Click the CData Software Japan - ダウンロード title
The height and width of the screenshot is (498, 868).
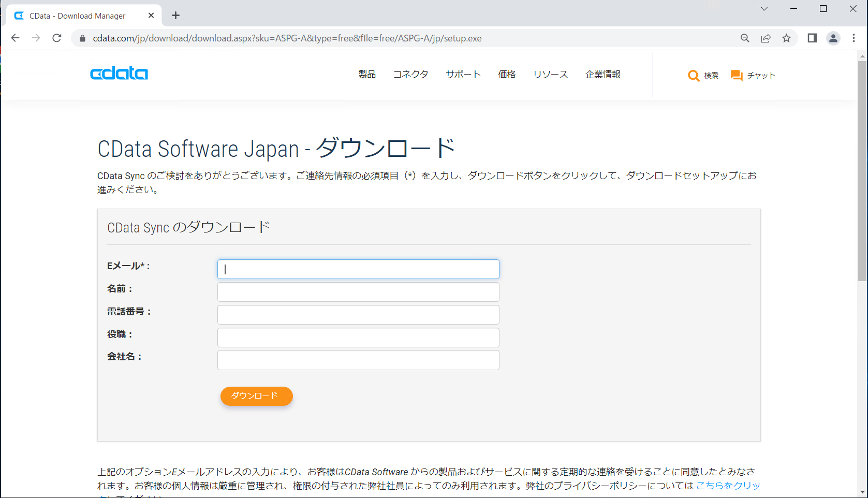pyautogui.click(x=276, y=149)
